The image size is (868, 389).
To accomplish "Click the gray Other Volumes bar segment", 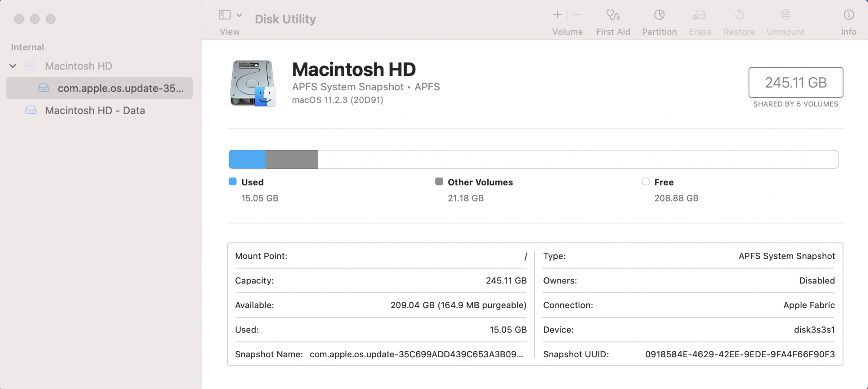I will coord(292,159).
